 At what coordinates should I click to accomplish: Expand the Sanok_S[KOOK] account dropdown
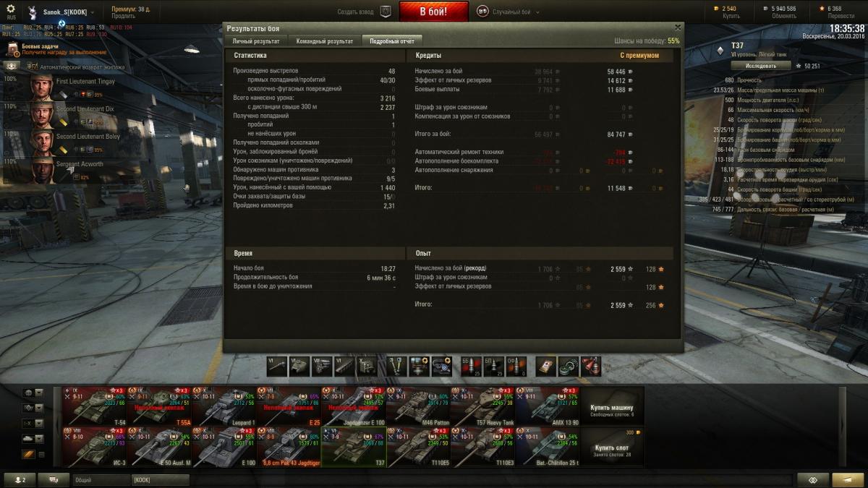61,12
